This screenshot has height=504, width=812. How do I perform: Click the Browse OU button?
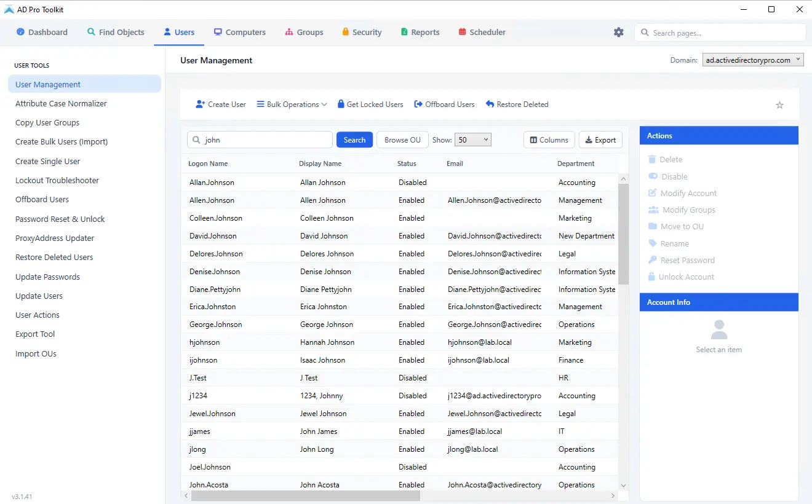pos(402,140)
